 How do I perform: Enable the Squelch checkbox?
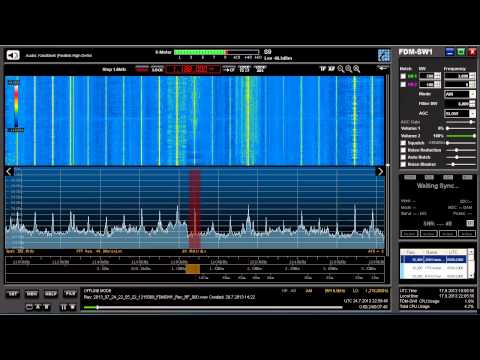(403, 143)
